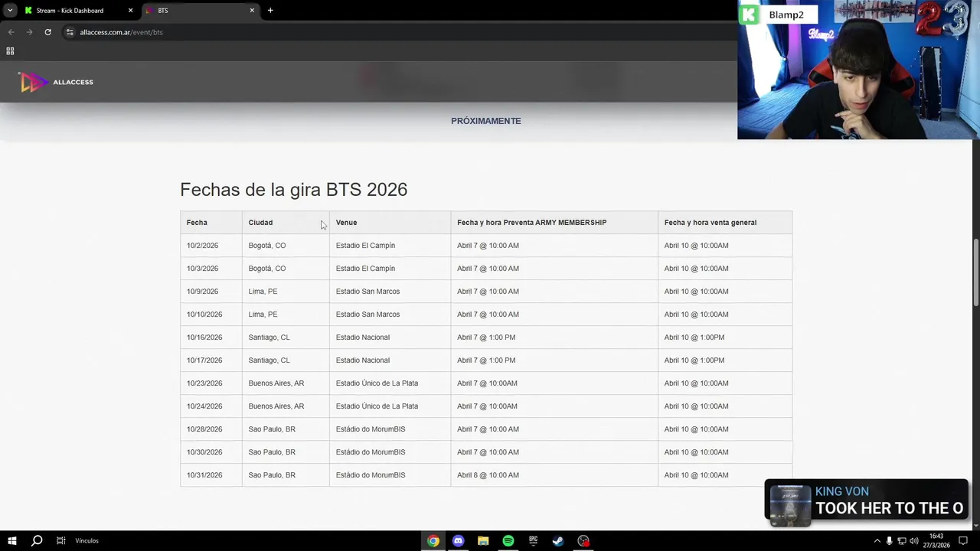Open a new browser tab
This screenshot has height=551, width=980.
click(270, 11)
